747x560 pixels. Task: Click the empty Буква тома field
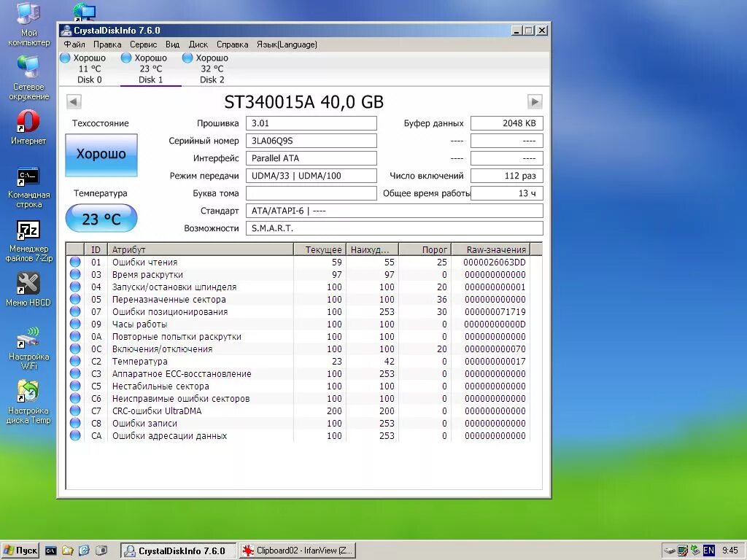[x=311, y=193]
